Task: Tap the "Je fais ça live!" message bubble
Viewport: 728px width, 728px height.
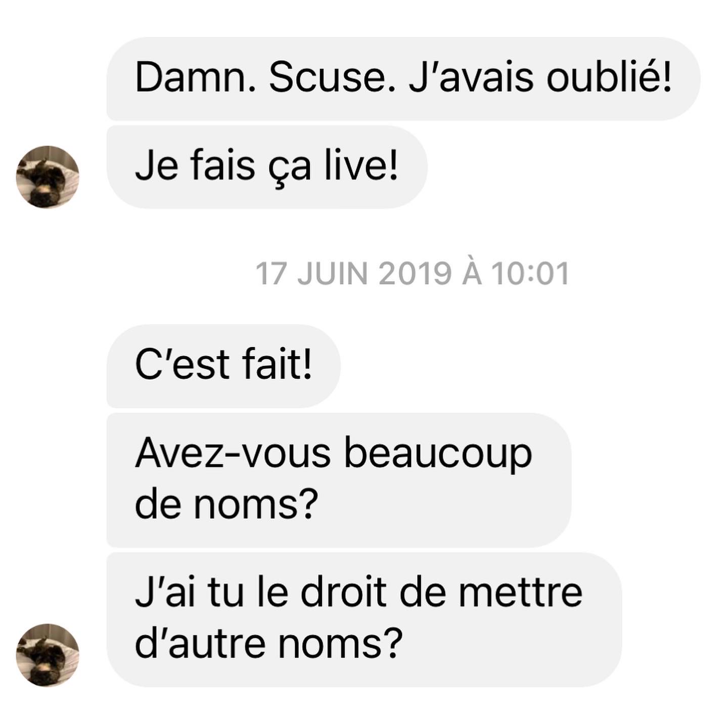Action: coord(267,167)
